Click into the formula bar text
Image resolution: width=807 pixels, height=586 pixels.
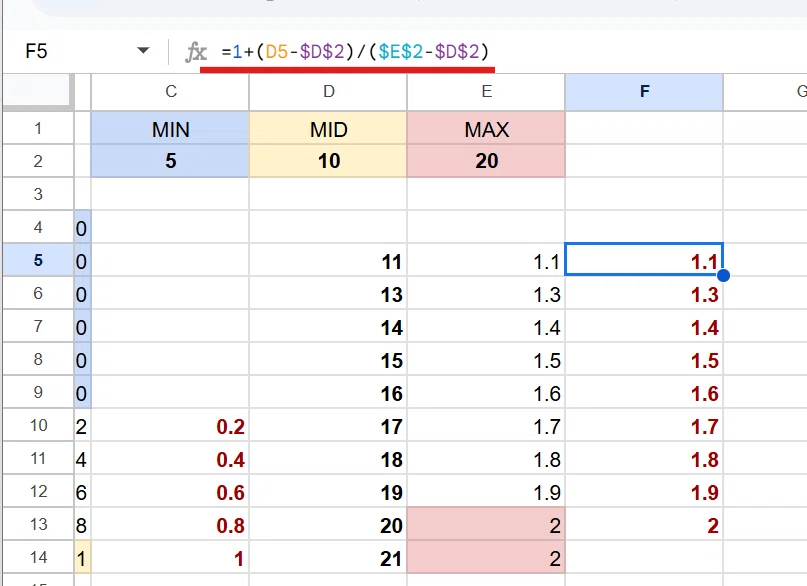pos(355,51)
